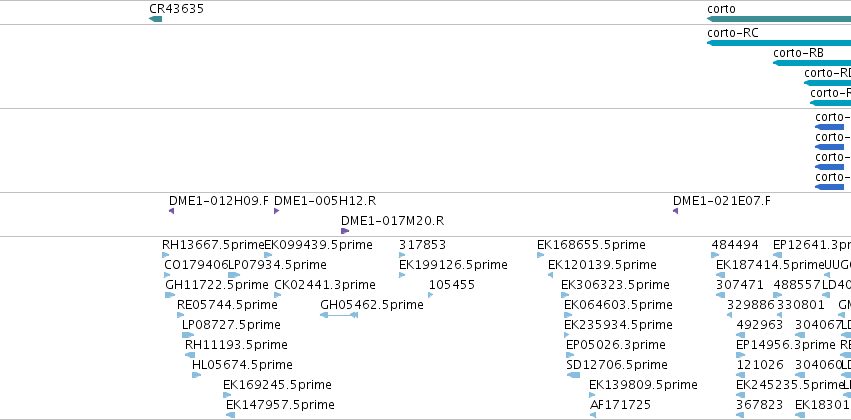Select the 492963 EST label
The width and height of the screenshot is (851, 420).
click(x=759, y=325)
